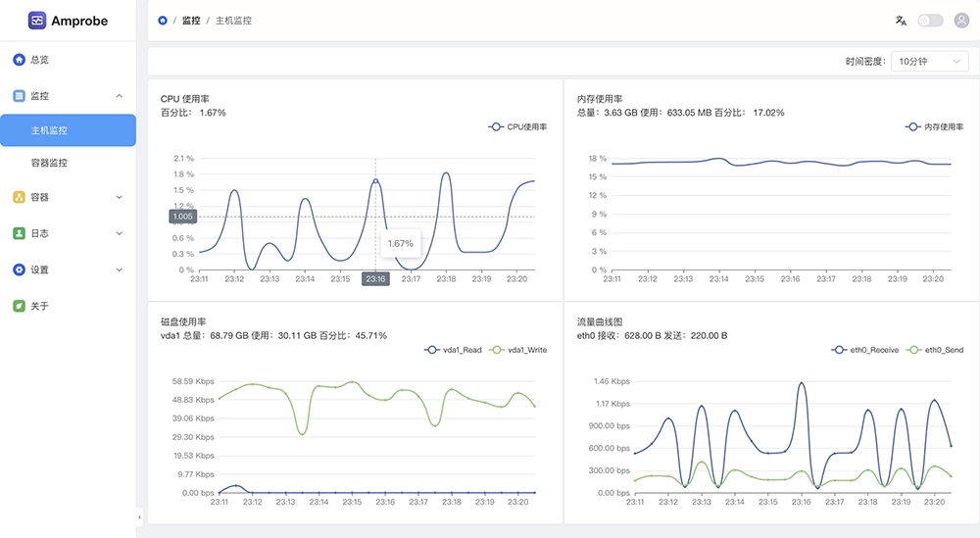980x538 pixels.
Task: Click the 23:16 data point on CPU chart
Action: 375,181
